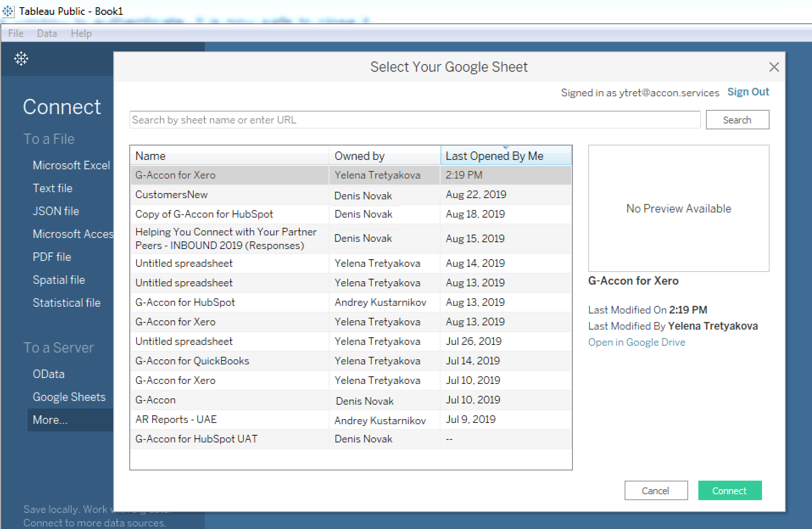Open More... server connectors

point(70,420)
